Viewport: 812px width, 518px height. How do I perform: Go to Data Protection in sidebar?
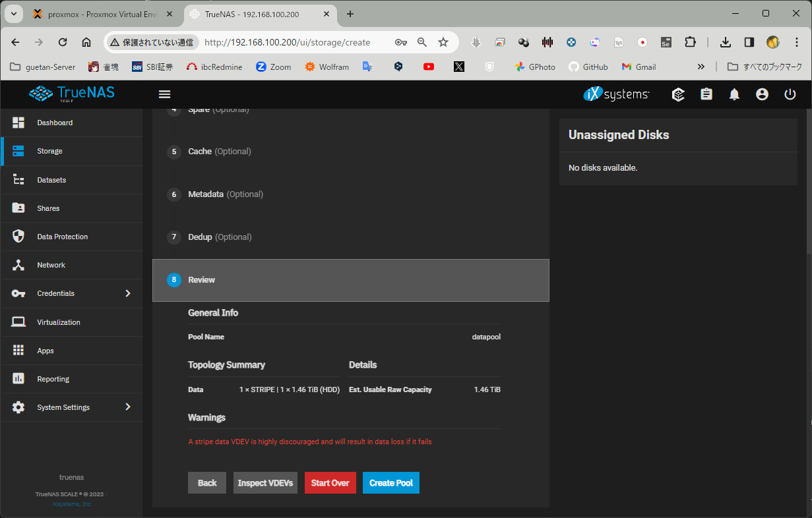tap(62, 237)
